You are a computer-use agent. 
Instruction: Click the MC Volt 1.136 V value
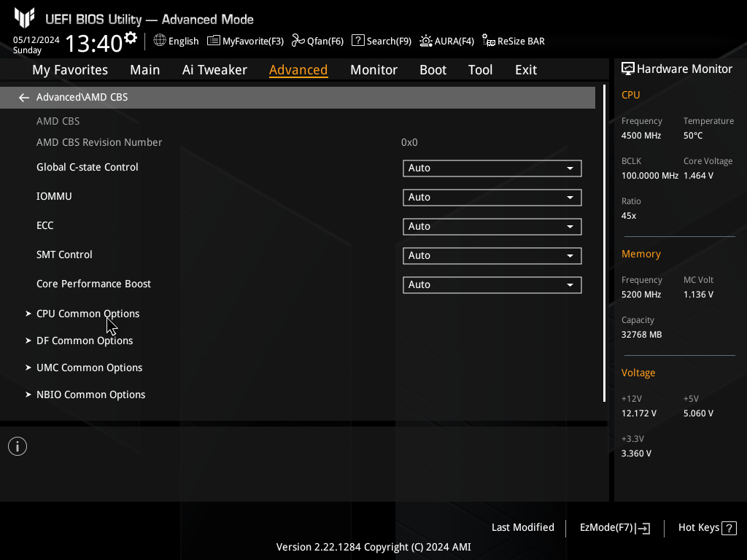click(x=698, y=295)
